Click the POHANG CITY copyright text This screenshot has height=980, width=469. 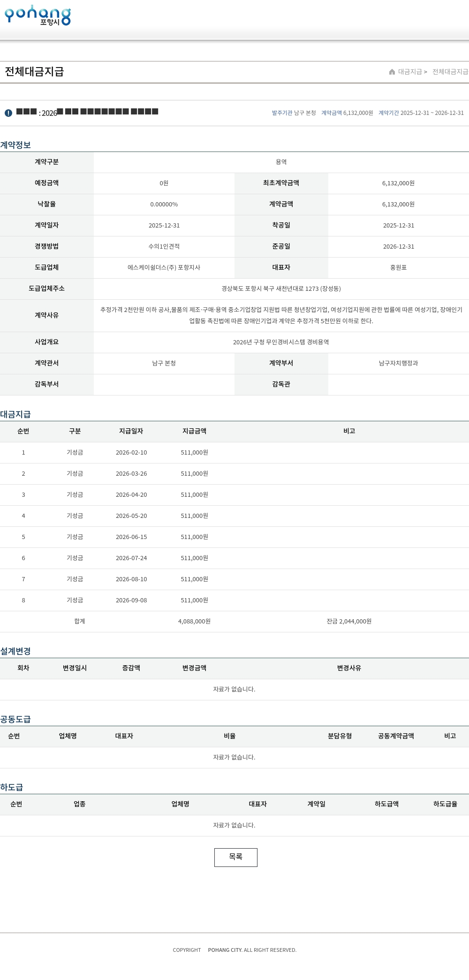click(x=225, y=950)
